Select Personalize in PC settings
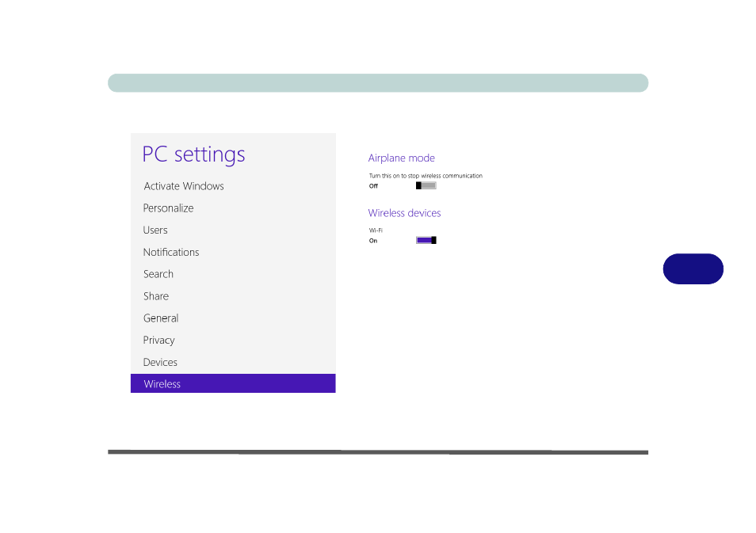The height and width of the screenshot is (533, 756). pyautogui.click(x=168, y=208)
